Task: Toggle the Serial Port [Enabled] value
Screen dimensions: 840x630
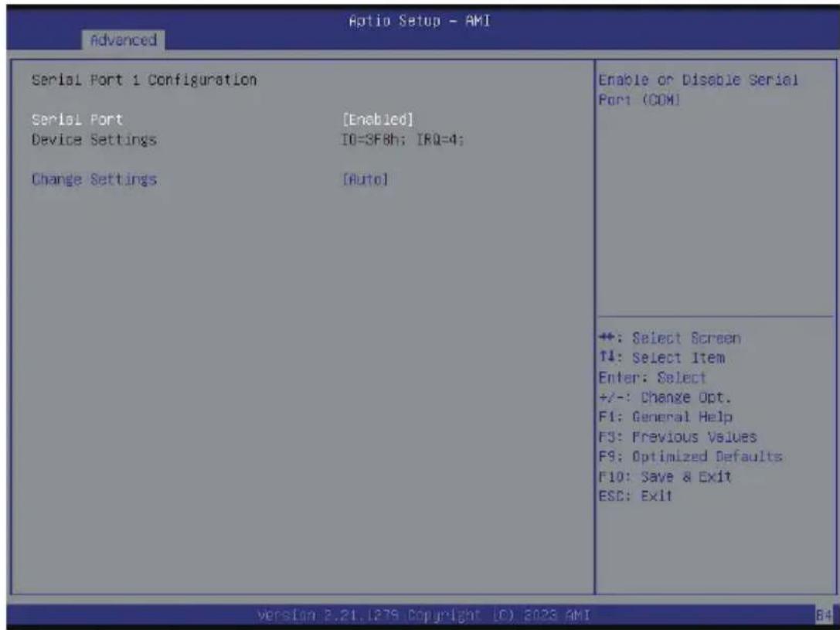Action: coord(378,119)
